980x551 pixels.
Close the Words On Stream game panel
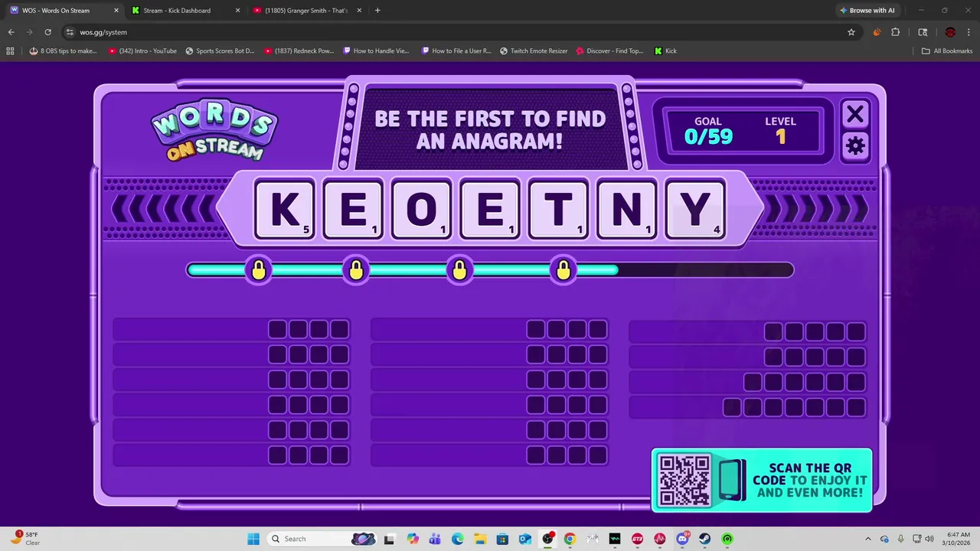854,115
